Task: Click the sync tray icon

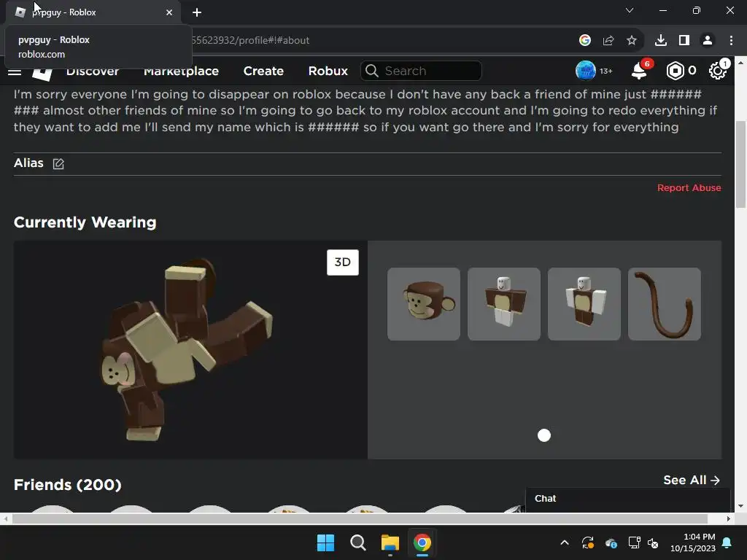Action: pos(588,542)
